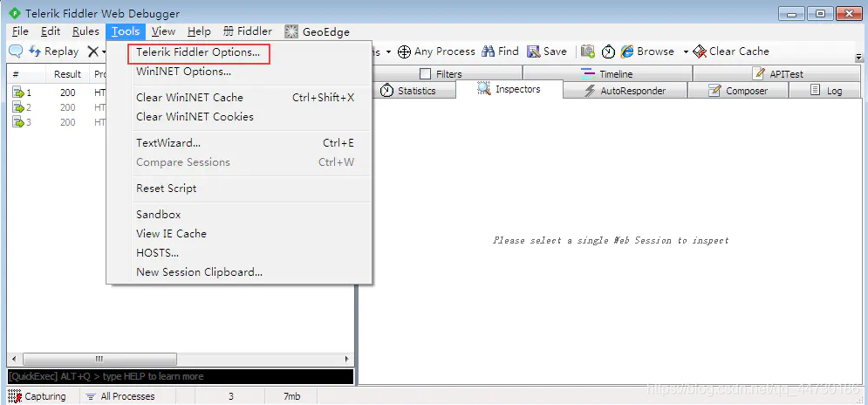
Task: Toggle the Capturing status indicator
Action: tap(37, 396)
